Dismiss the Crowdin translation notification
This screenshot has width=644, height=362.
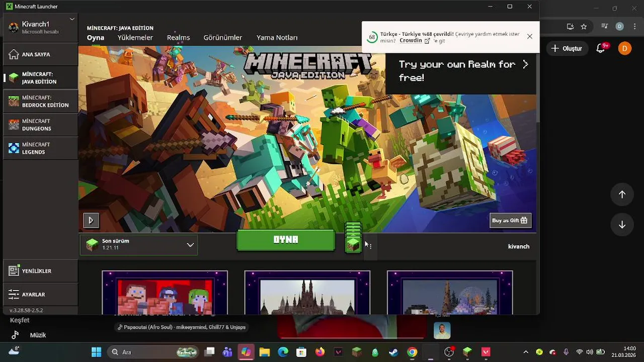[x=530, y=36]
